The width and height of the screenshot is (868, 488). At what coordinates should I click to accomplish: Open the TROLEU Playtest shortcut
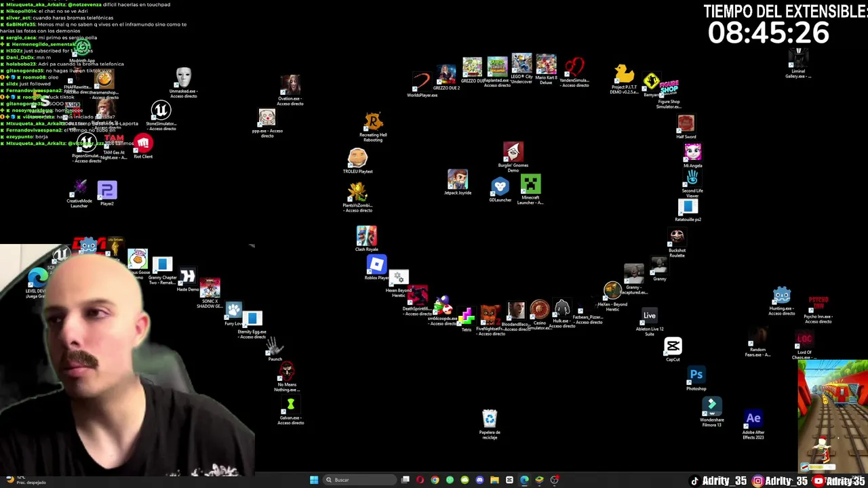click(357, 159)
